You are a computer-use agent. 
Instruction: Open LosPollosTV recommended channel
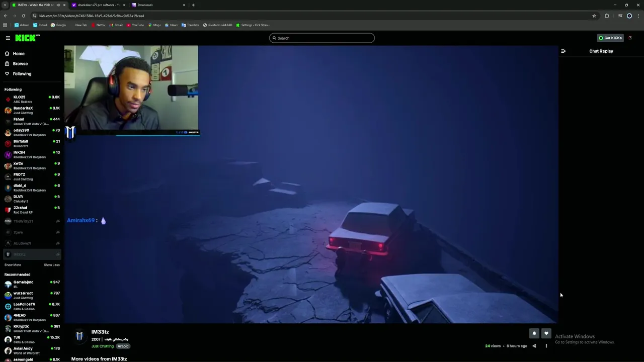point(32,306)
